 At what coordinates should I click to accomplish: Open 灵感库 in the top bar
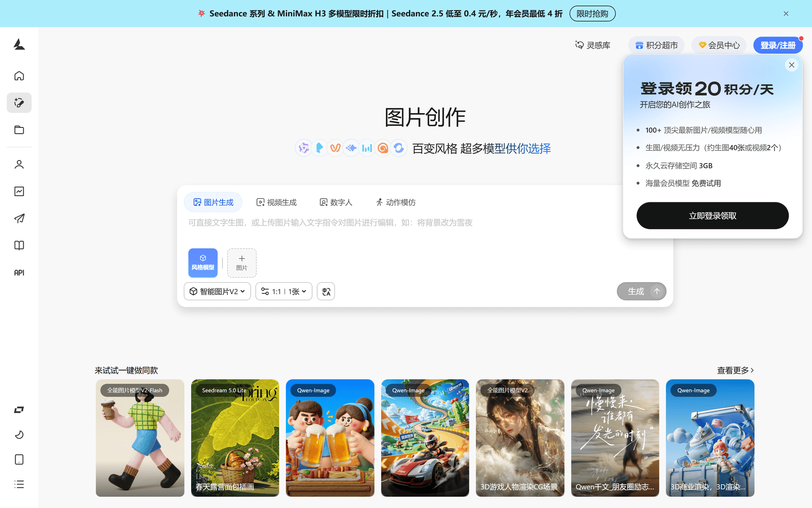click(x=593, y=45)
